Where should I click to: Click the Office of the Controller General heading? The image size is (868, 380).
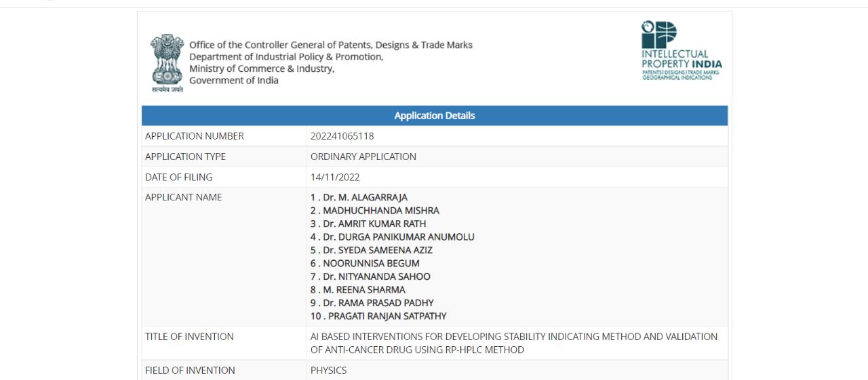(x=331, y=45)
